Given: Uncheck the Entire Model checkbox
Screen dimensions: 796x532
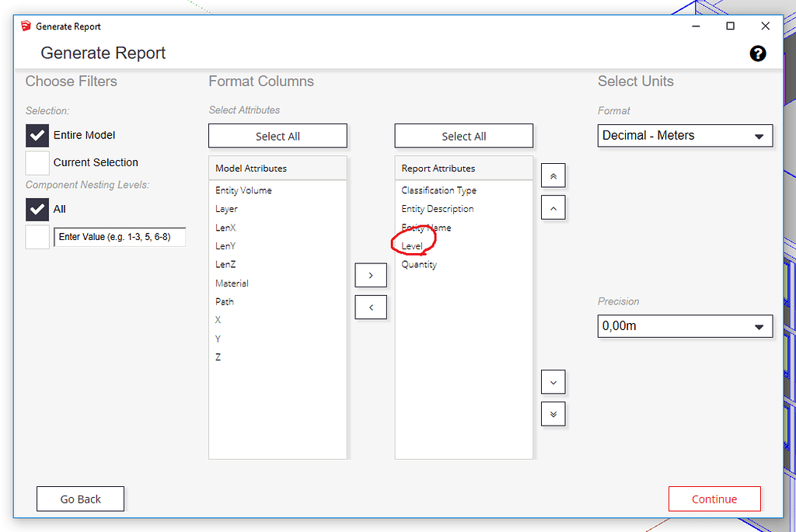Looking at the screenshot, I should point(37,135).
